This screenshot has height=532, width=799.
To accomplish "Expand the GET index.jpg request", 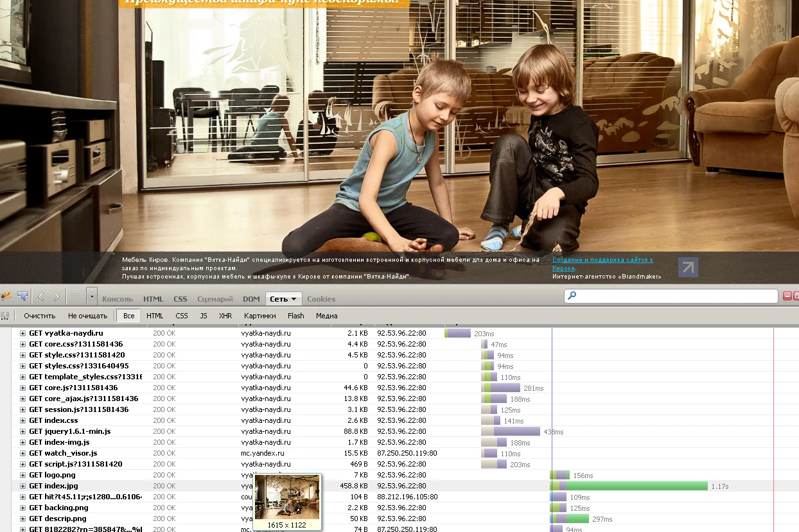I will click(x=22, y=486).
